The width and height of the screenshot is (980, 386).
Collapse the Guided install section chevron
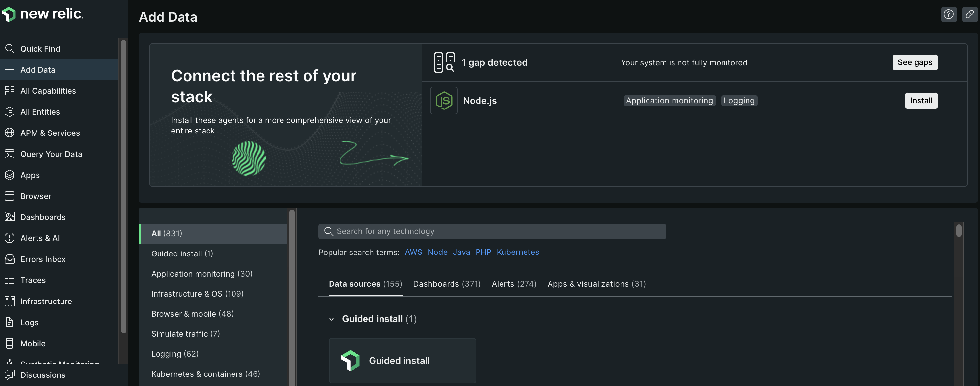pyautogui.click(x=331, y=319)
